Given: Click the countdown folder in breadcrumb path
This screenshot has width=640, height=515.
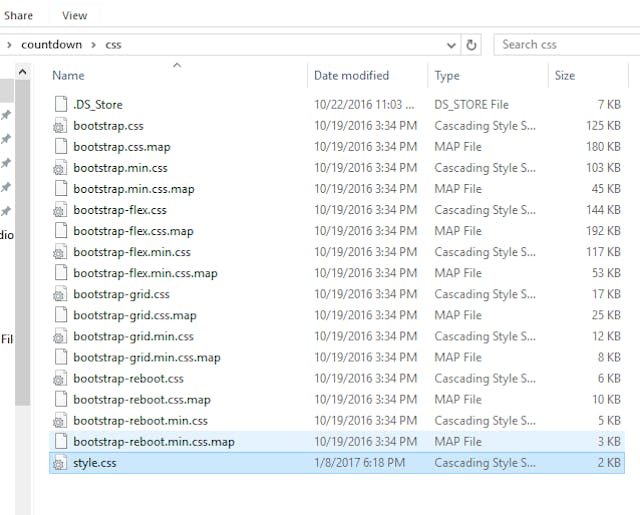Looking at the screenshot, I should pyautogui.click(x=51, y=44).
